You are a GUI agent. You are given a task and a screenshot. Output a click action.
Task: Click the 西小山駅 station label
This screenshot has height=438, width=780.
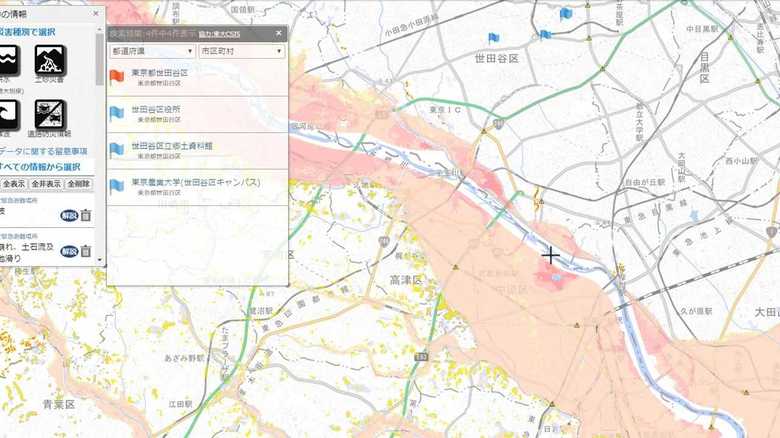click(x=741, y=161)
